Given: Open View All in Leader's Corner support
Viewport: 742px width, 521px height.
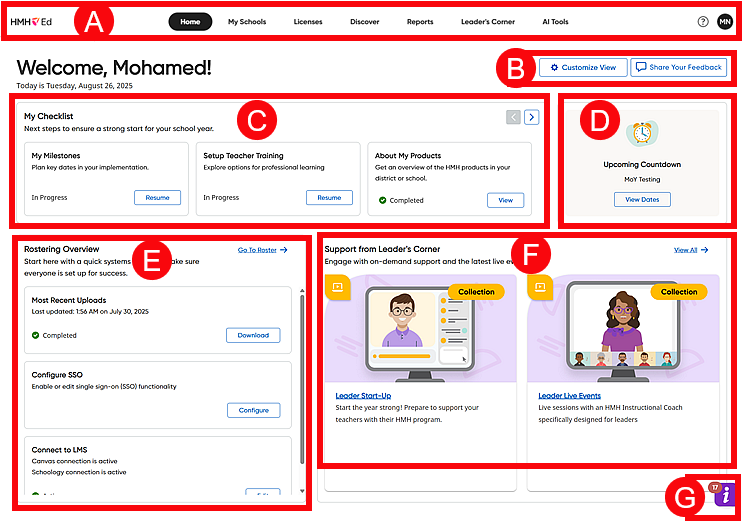Looking at the screenshot, I should click(x=691, y=250).
